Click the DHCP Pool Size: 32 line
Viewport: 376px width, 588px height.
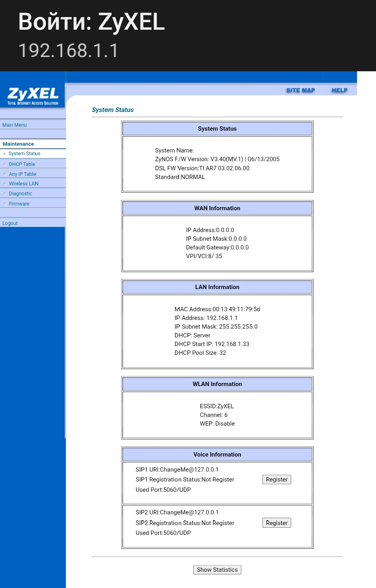pyautogui.click(x=200, y=353)
